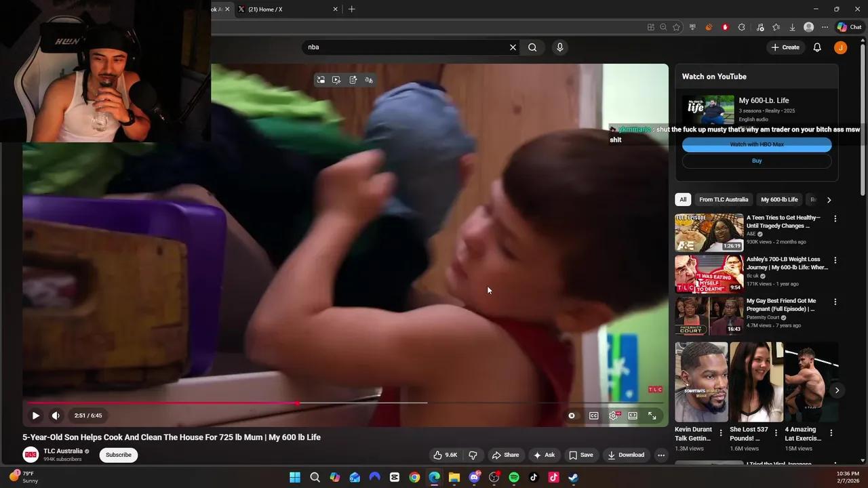The height and width of the screenshot is (488, 868).
Task: Dislike the video with thumbs down
Action: [x=473, y=455]
